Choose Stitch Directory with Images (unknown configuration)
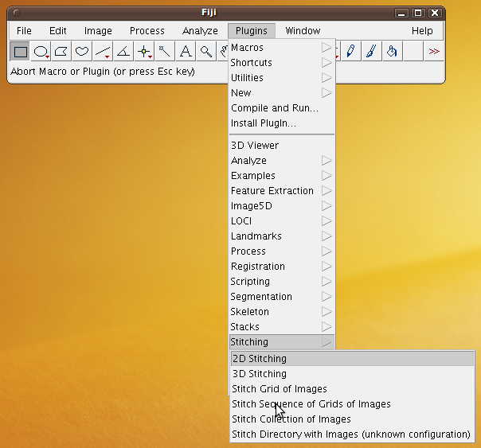Image resolution: width=481 pixels, height=448 pixels. tap(352, 434)
